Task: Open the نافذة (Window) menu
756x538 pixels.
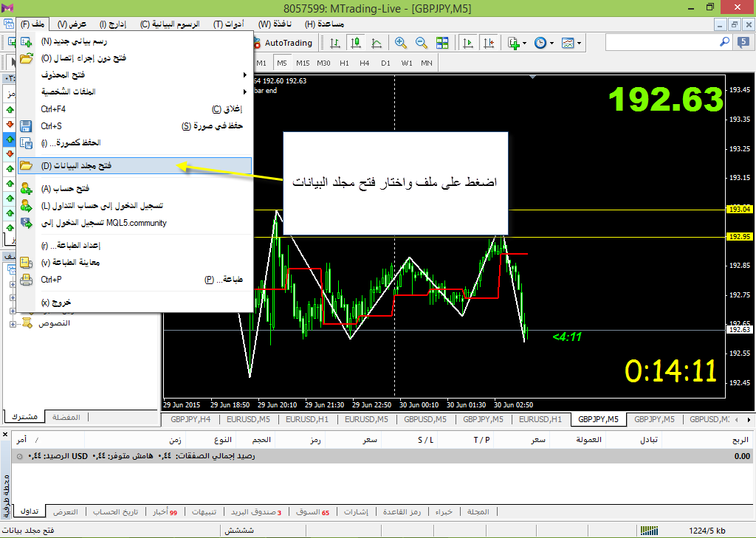Action: (x=275, y=24)
